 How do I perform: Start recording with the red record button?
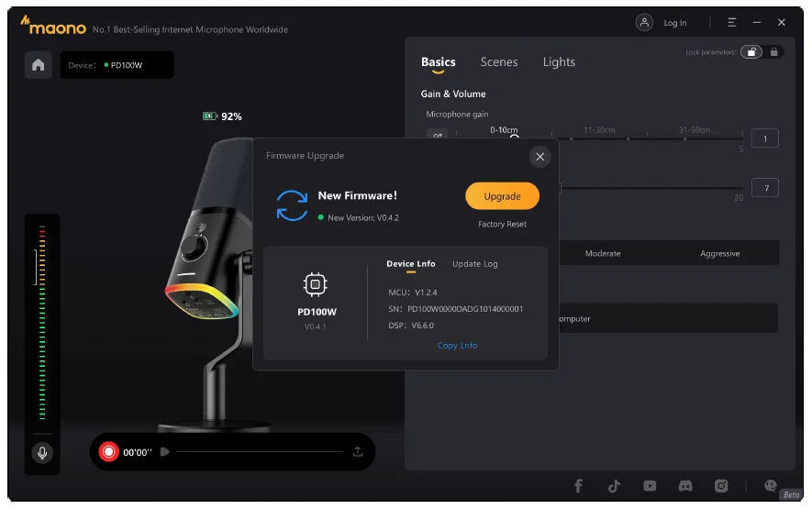109,451
